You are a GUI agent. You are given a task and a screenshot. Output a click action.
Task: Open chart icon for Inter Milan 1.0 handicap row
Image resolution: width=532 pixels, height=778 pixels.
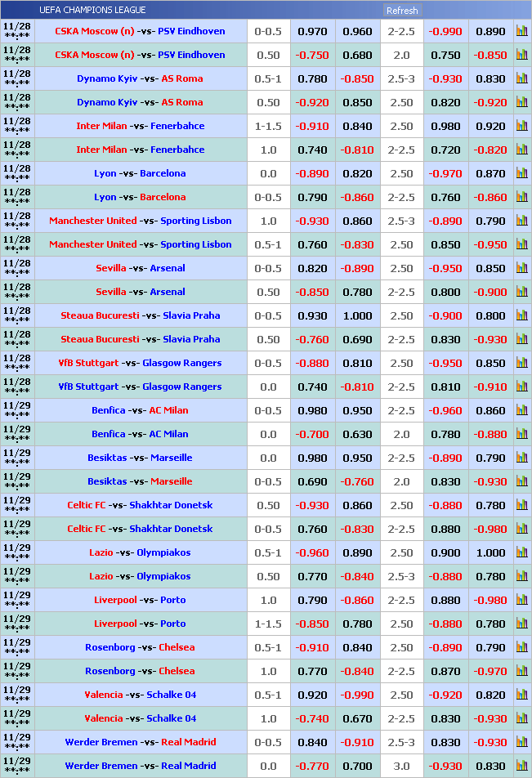tap(521, 150)
